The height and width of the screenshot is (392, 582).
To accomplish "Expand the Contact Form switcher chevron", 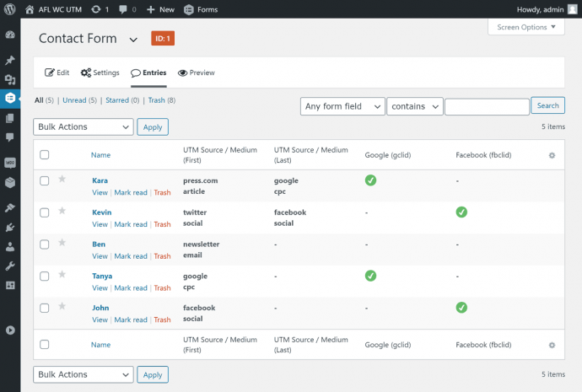I will 133,40.
